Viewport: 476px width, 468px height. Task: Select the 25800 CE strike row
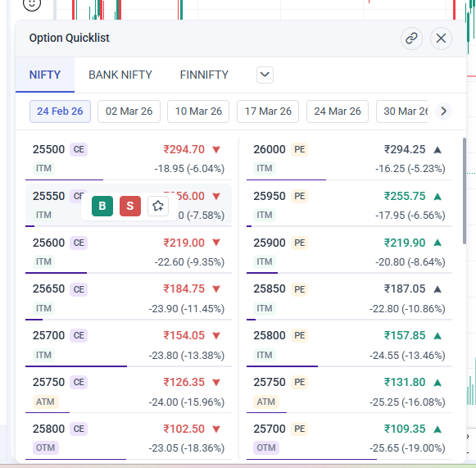129,438
